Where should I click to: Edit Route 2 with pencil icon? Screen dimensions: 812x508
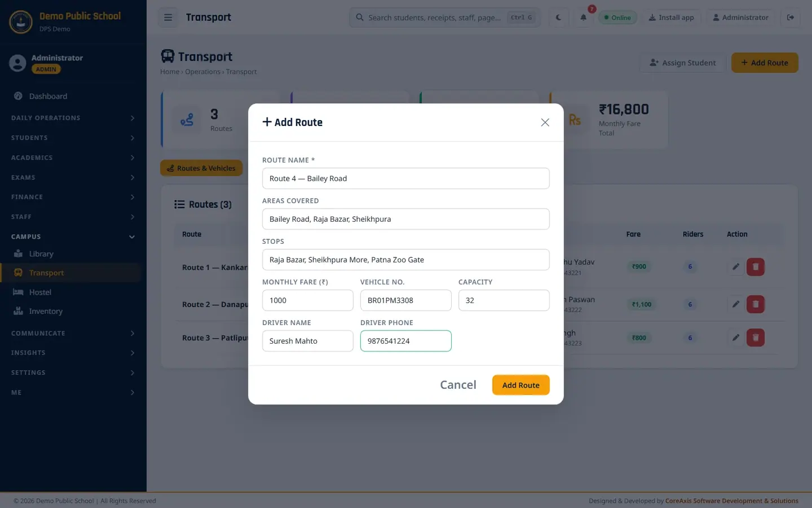tap(736, 304)
